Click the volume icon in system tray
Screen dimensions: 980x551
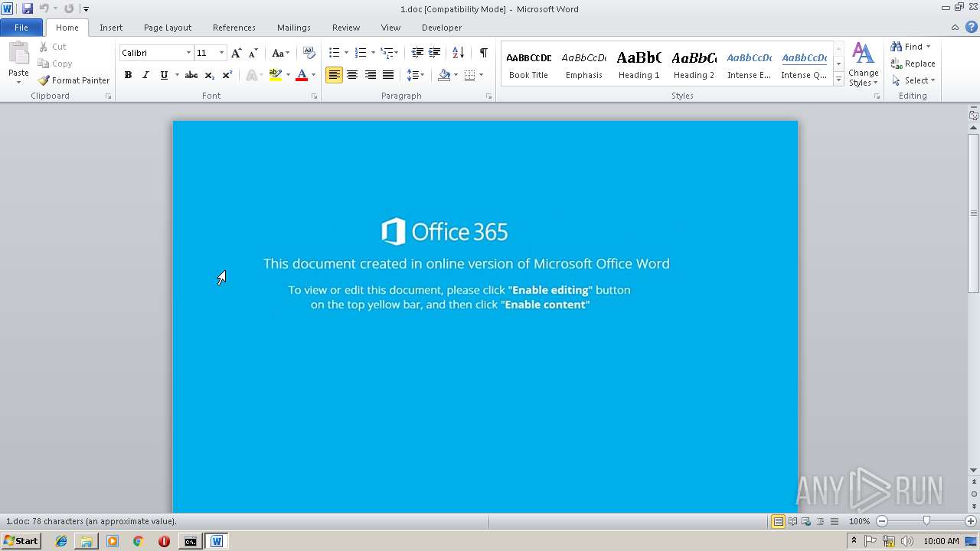907,541
